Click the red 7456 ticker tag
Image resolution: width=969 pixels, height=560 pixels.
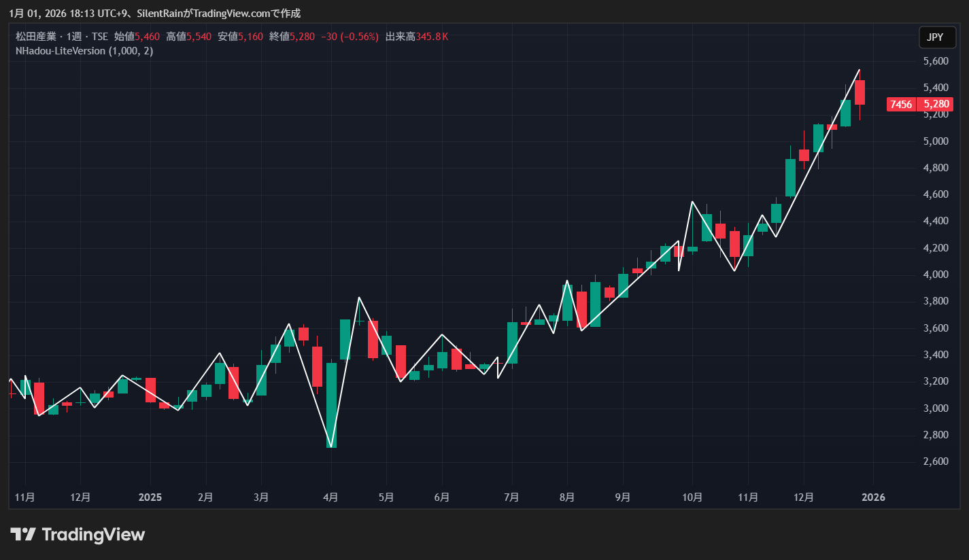click(900, 104)
